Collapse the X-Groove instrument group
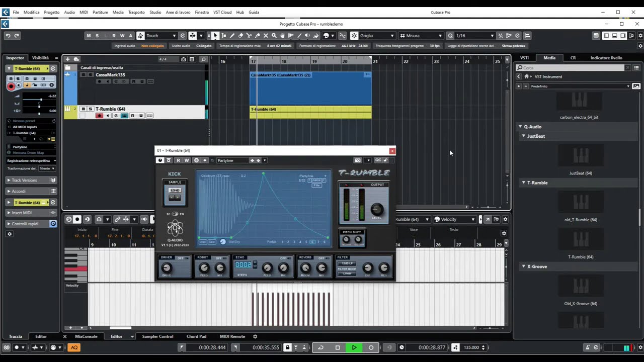 523,266
